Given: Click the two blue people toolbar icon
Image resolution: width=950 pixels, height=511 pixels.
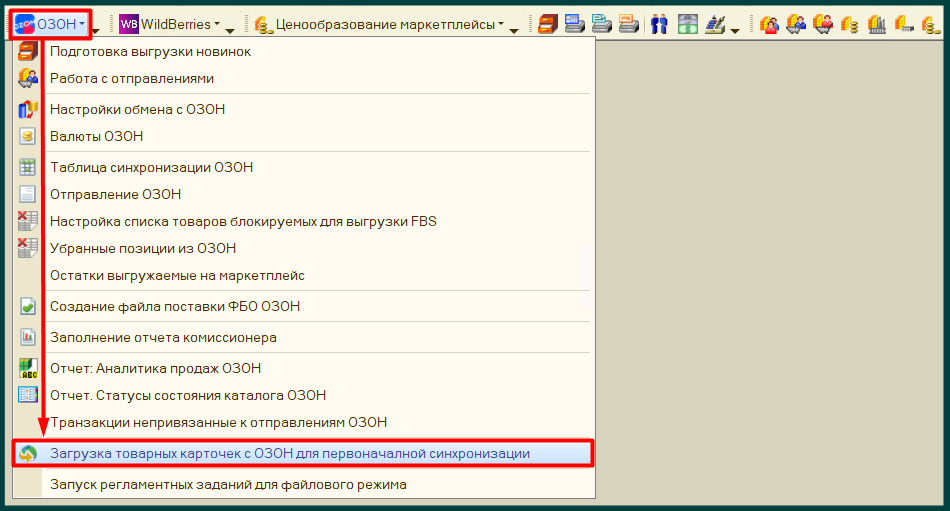Looking at the screenshot, I should (x=659, y=24).
